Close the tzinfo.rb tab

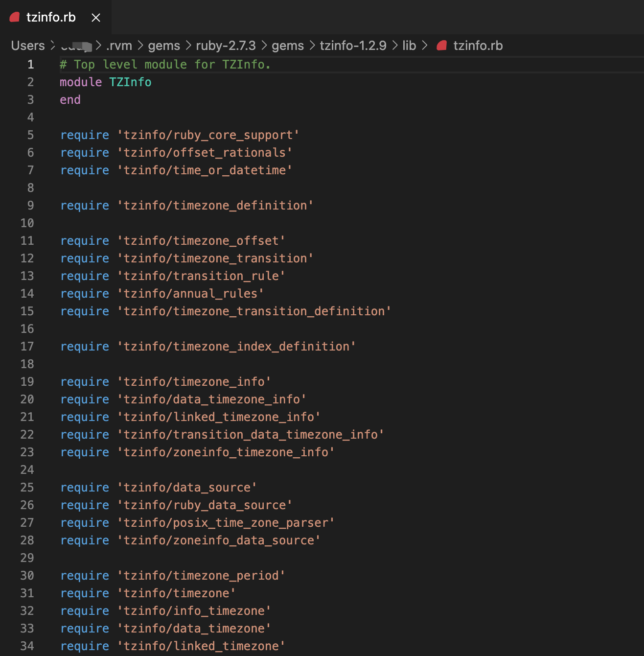point(96,18)
